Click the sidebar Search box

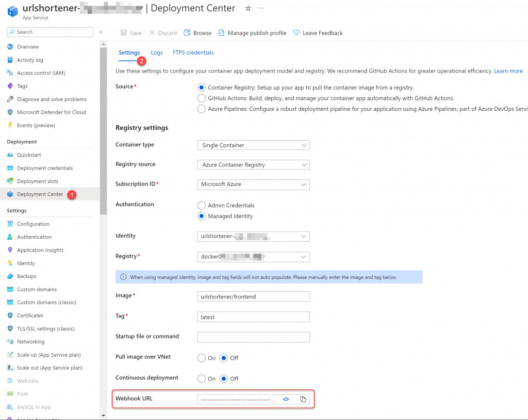point(50,32)
